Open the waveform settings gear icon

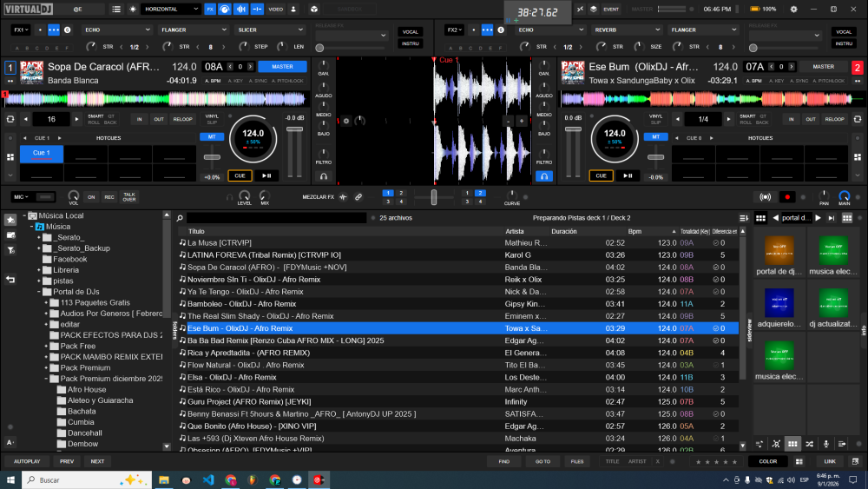[x=347, y=121]
